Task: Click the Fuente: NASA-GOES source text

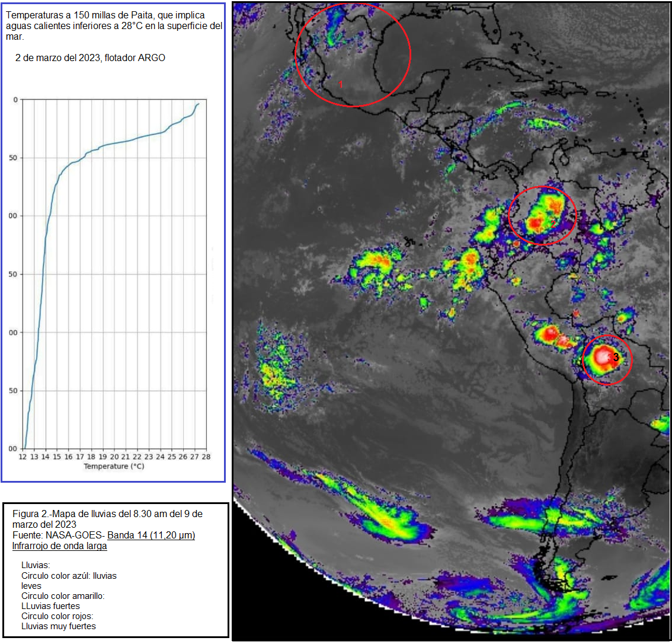Action: pos(58,535)
